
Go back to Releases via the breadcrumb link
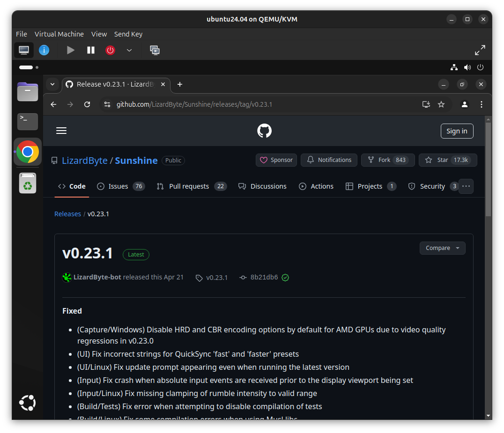(x=67, y=213)
